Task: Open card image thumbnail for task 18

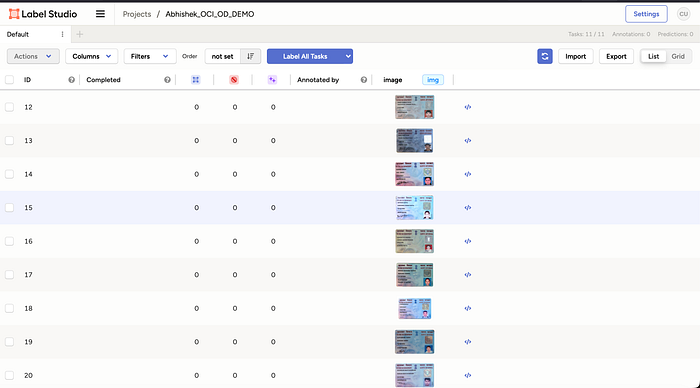Action: click(414, 308)
